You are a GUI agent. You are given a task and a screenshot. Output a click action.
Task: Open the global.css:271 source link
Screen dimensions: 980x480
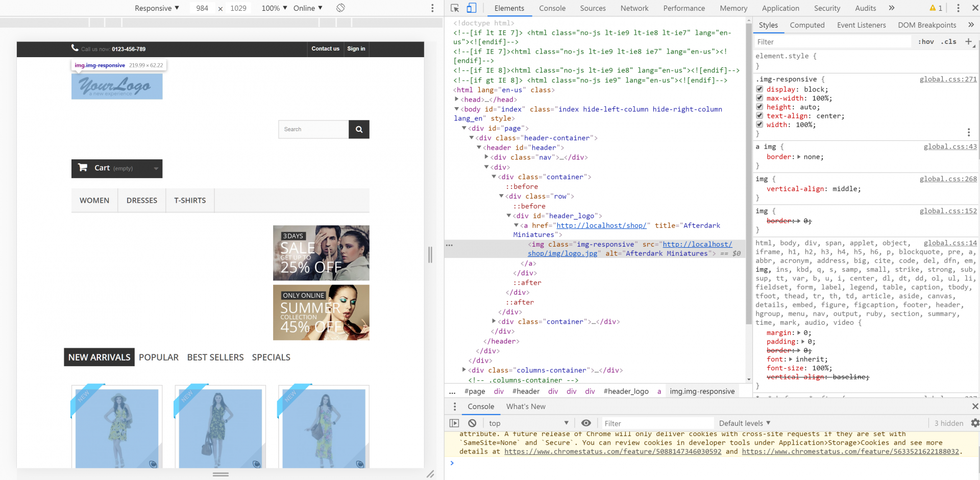click(948, 79)
